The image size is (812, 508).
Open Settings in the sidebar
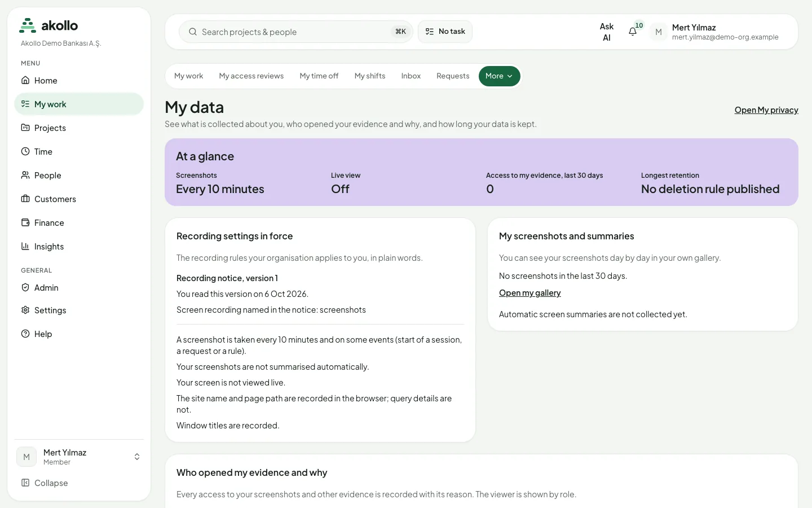(79, 310)
